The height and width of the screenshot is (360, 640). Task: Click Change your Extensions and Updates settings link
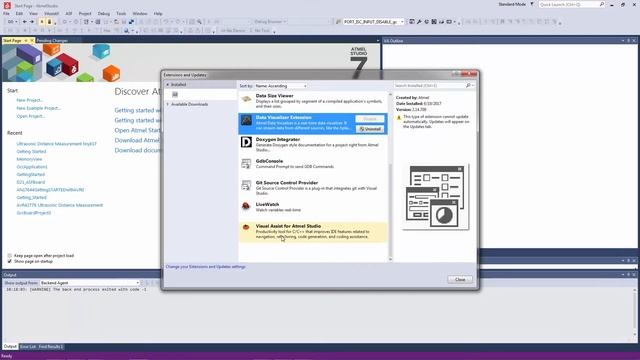pyautogui.click(x=206, y=267)
